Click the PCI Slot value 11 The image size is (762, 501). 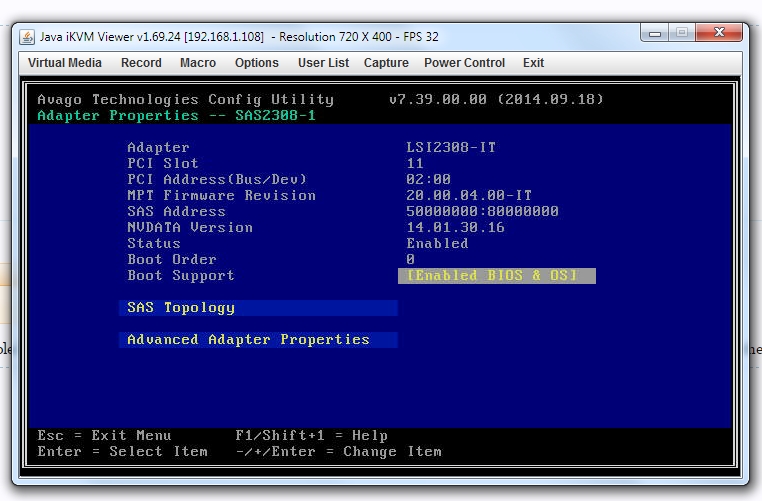coord(415,163)
